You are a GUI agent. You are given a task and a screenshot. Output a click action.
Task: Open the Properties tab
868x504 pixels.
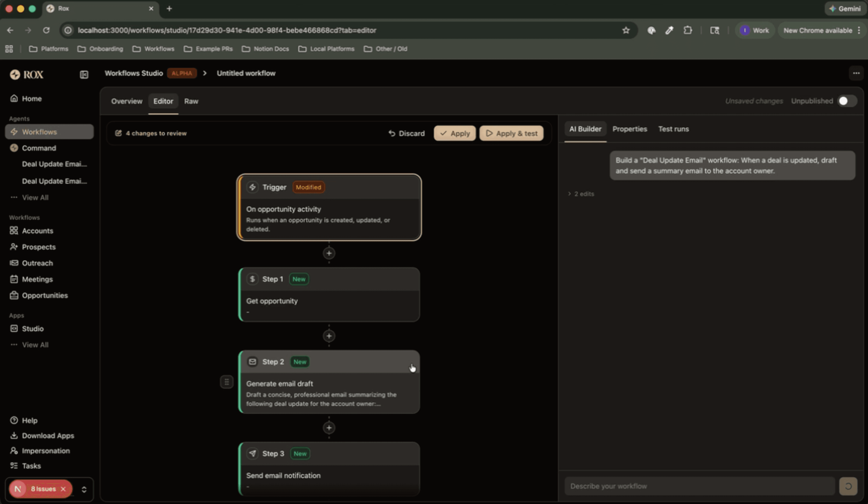click(x=630, y=129)
